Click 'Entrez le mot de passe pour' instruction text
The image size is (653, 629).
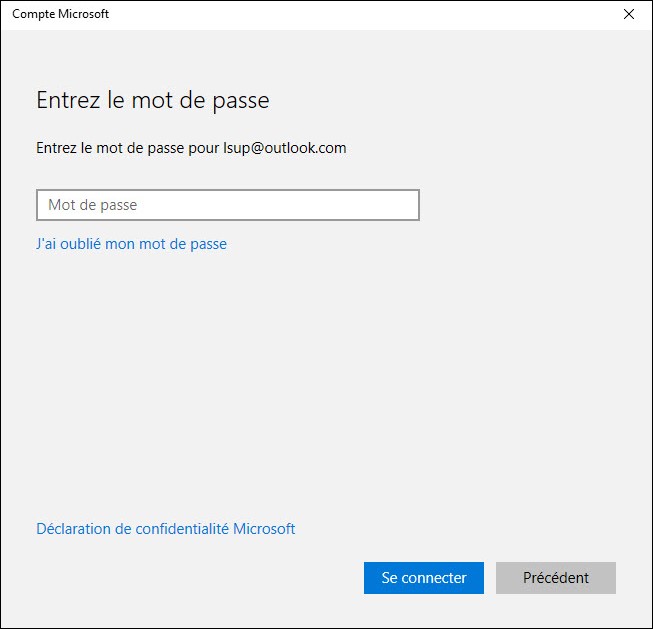pos(127,148)
